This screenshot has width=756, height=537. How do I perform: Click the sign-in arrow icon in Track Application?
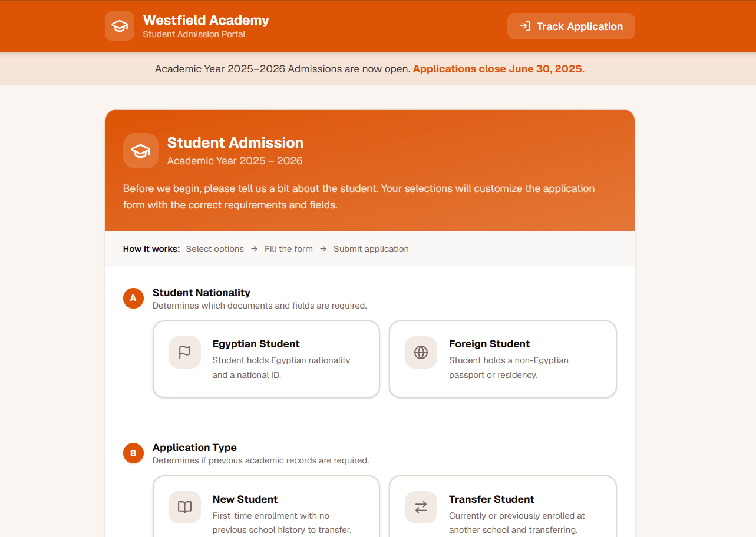(x=525, y=26)
